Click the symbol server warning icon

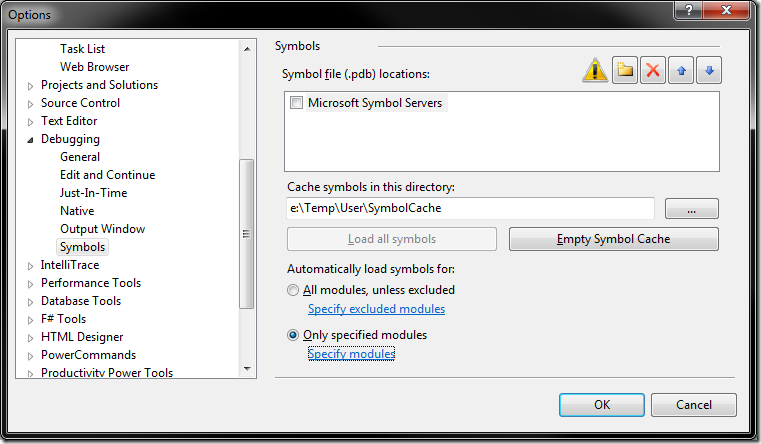[595, 70]
